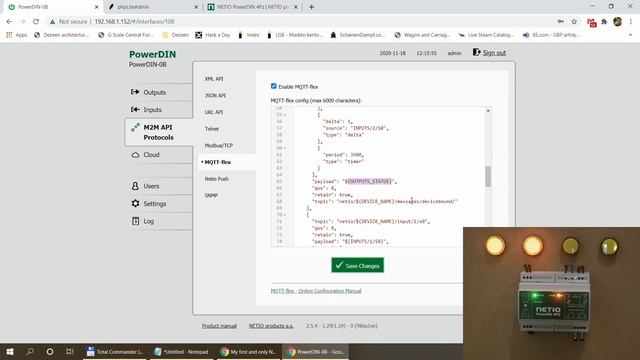Toggle the Enable MQTT-flex checkbox
Image resolution: width=640 pixels, height=360 pixels.
[273, 86]
